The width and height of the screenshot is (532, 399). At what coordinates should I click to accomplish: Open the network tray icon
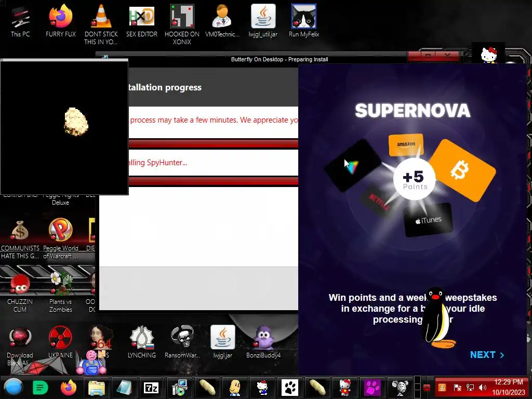(x=470, y=388)
